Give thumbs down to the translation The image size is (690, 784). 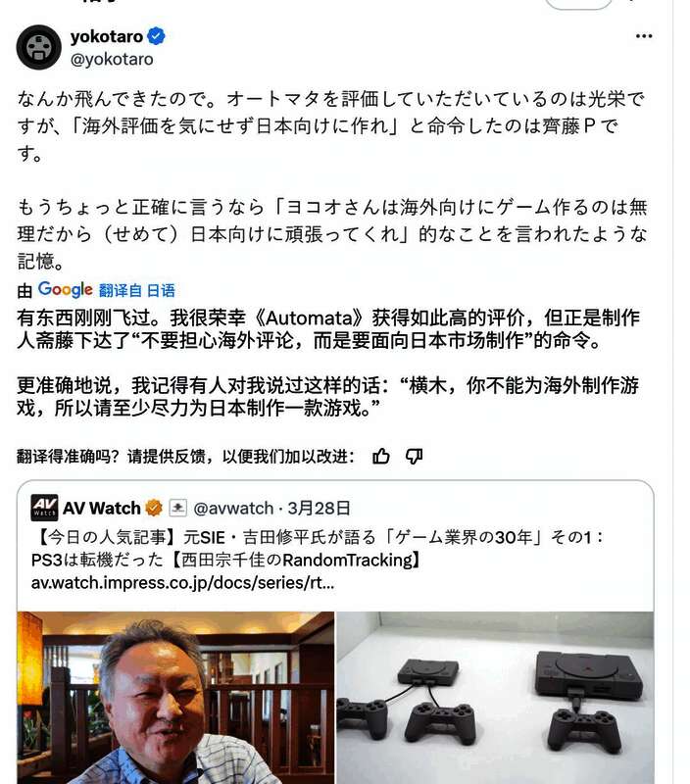pos(414,456)
